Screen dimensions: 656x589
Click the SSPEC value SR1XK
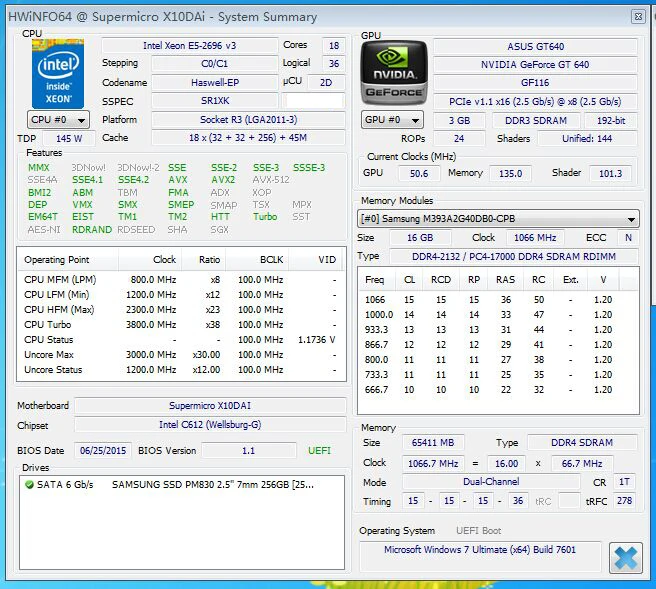tap(215, 101)
